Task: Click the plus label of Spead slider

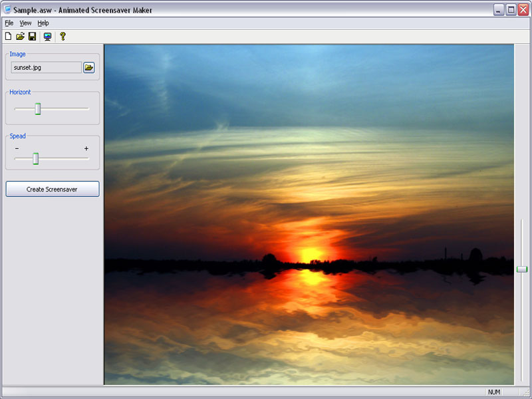Action: pos(86,148)
